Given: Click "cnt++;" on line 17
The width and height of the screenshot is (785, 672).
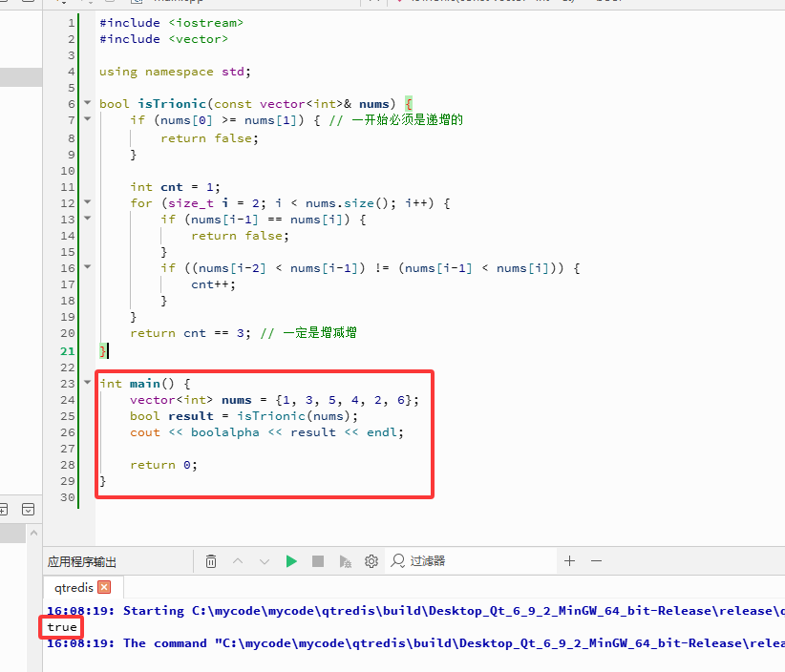Looking at the screenshot, I should (213, 284).
